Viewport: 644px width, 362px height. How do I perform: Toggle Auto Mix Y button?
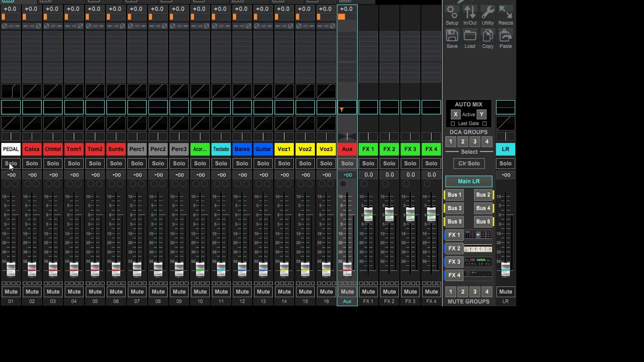pyautogui.click(x=481, y=115)
